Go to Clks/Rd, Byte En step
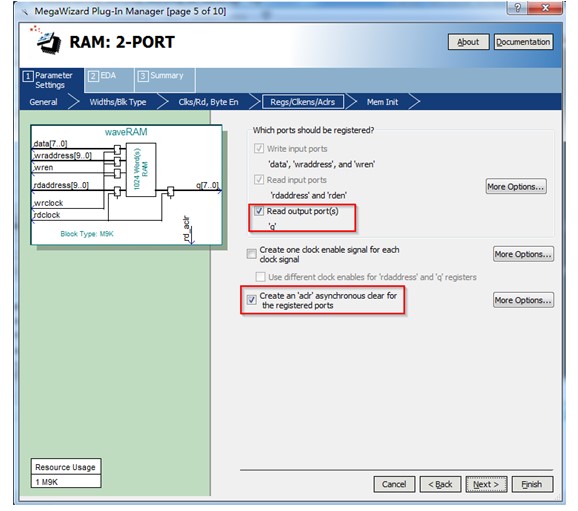 (x=208, y=102)
